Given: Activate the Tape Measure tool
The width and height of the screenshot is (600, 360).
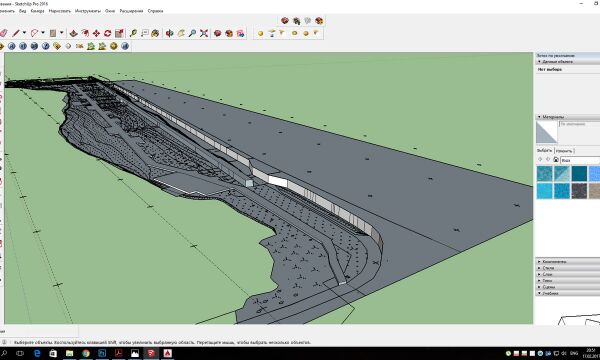Looking at the screenshot, I should (x=133, y=33).
